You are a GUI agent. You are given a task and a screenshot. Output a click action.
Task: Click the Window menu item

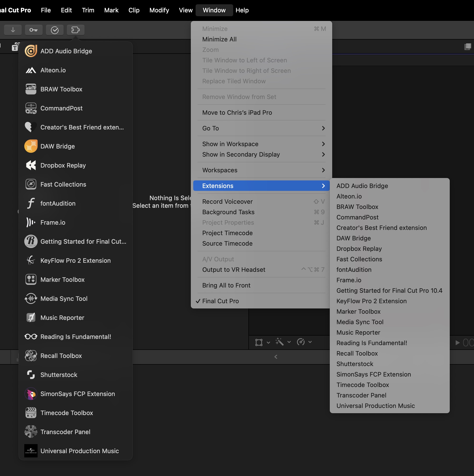(x=214, y=10)
